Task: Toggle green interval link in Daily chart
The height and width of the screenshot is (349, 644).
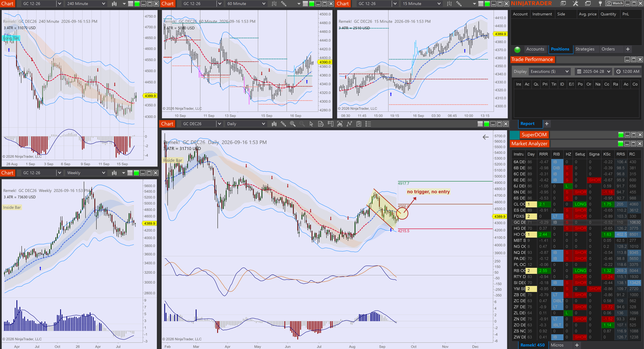Action: (487, 124)
